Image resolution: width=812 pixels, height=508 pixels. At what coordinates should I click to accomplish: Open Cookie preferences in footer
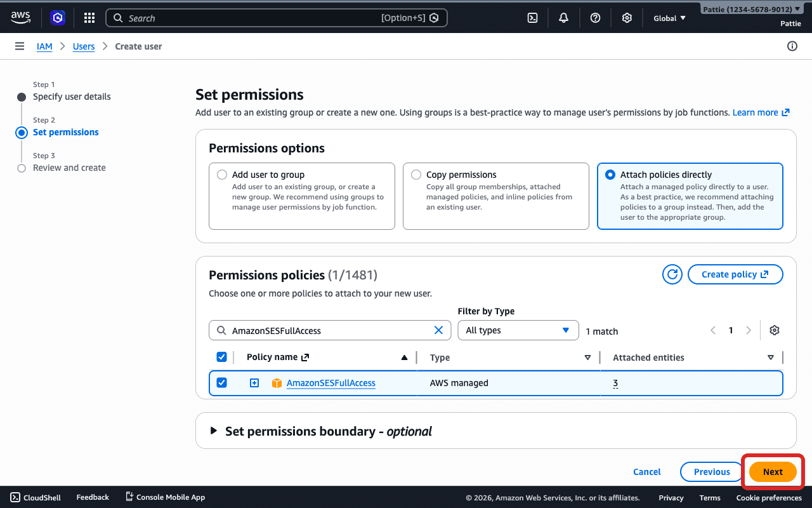point(769,498)
